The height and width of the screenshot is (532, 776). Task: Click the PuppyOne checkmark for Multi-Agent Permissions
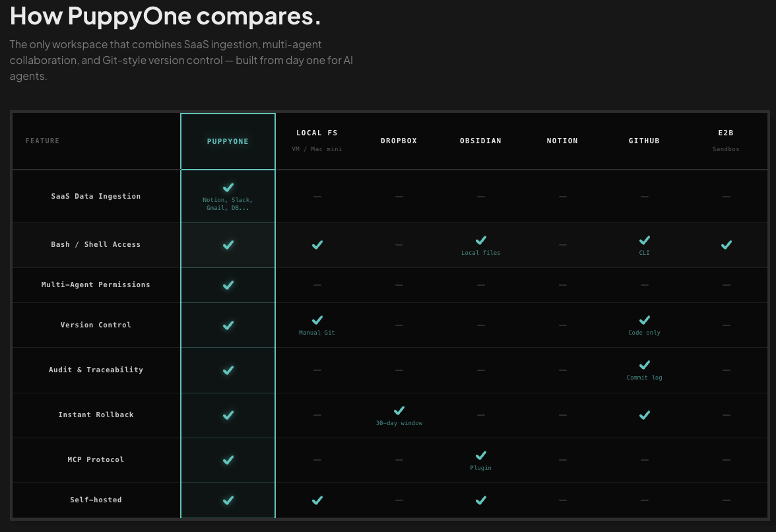[228, 285]
